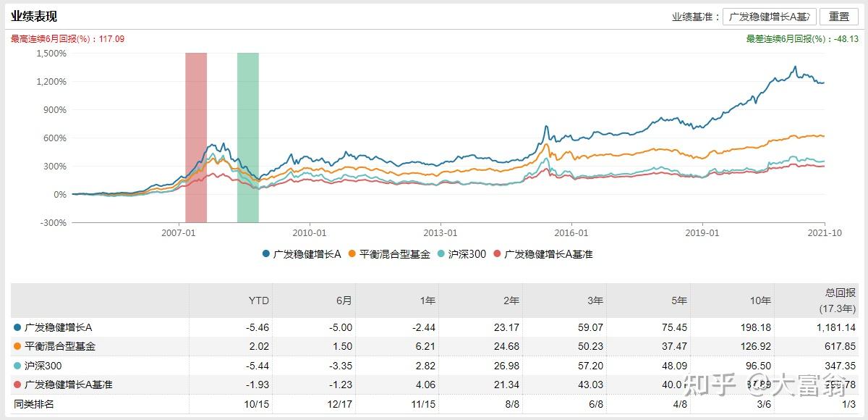Click the 重置 reset button

point(839,17)
